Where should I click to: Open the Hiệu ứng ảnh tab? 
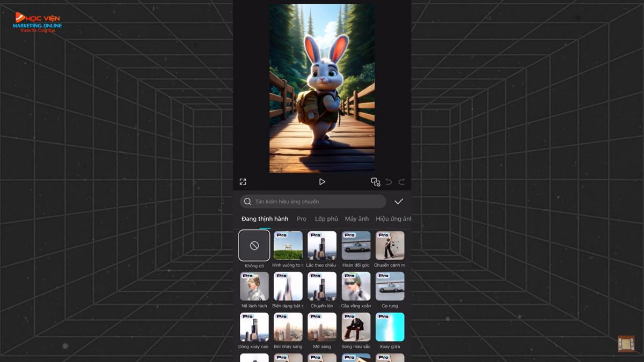[393, 219]
